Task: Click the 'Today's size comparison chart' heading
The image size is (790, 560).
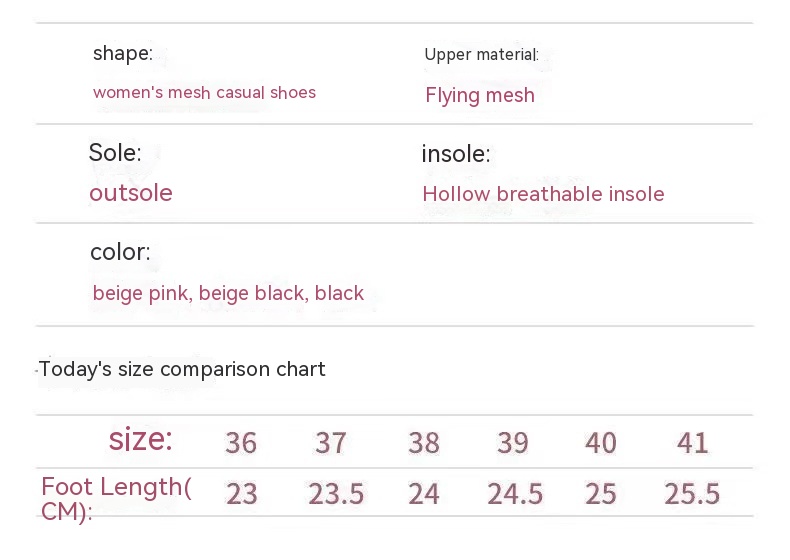Action: 182,369
